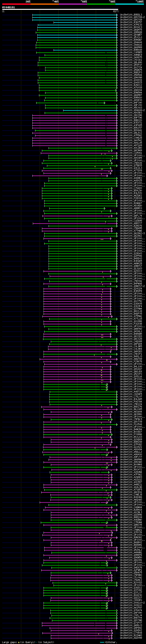
Task: Click the green ~80% identity legend segment
Action: 101,4
